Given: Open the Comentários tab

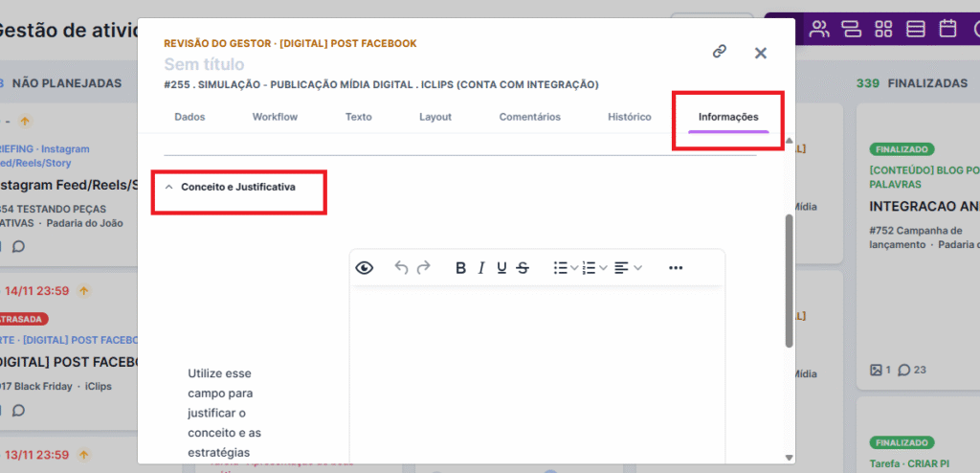Looking at the screenshot, I should (x=529, y=117).
